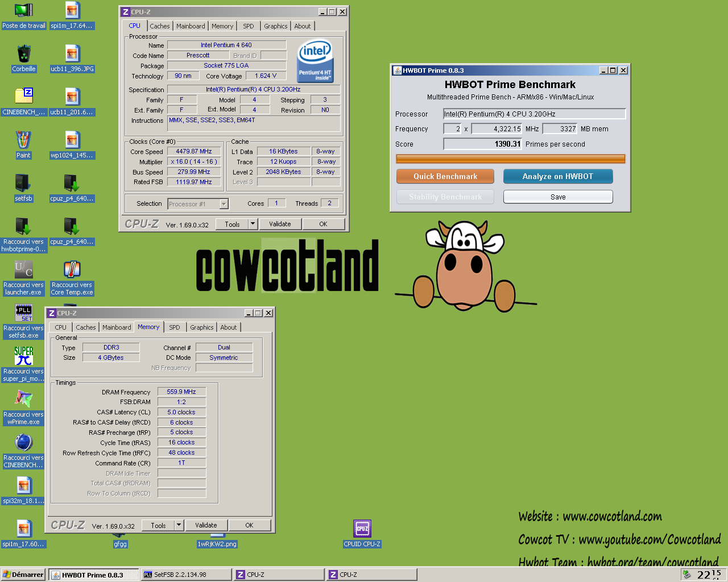The width and height of the screenshot is (728, 582).
Task: Open the Démarrer start button
Action: coord(23,575)
